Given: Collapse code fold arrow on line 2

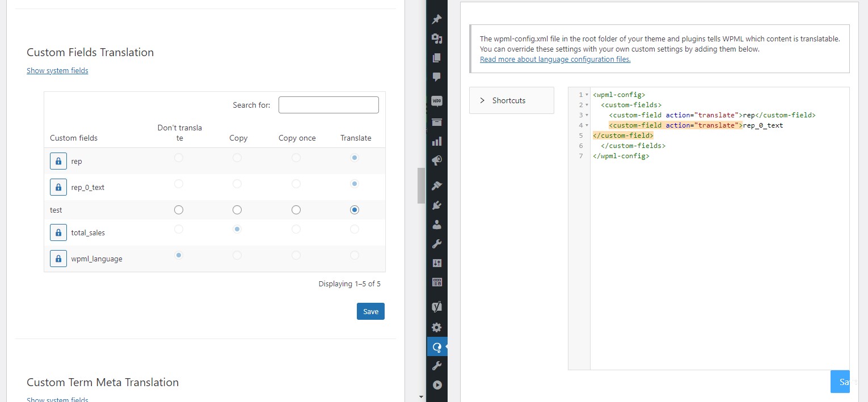Looking at the screenshot, I should click(x=587, y=105).
